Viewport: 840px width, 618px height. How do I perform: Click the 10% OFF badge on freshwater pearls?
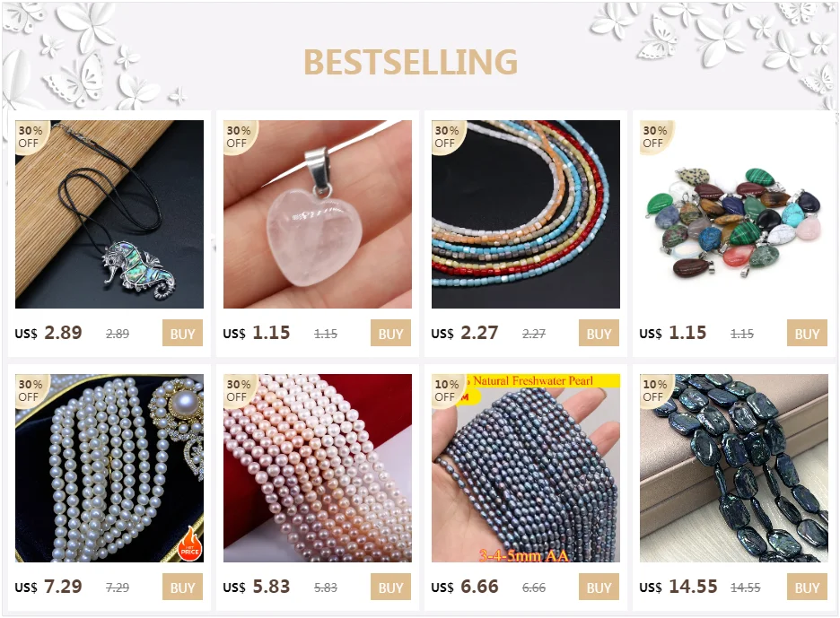click(447, 391)
